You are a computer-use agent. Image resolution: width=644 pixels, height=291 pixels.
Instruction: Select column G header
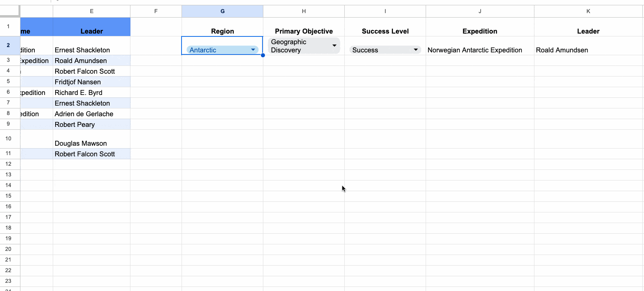click(x=222, y=11)
